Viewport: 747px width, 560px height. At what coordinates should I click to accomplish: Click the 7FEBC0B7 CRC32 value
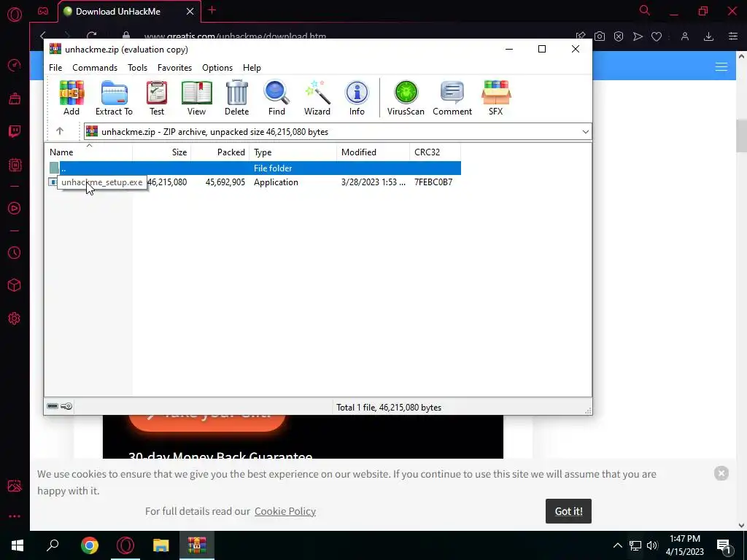[433, 182]
